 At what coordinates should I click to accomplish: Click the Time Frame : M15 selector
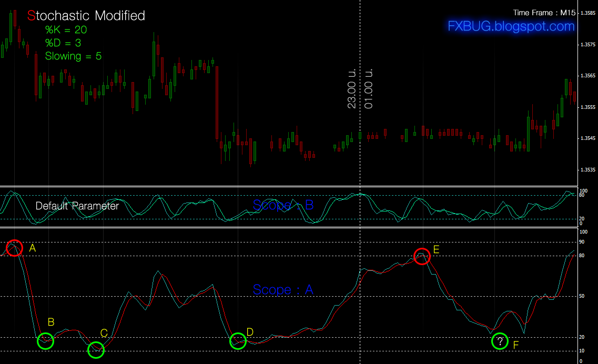click(x=544, y=13)
